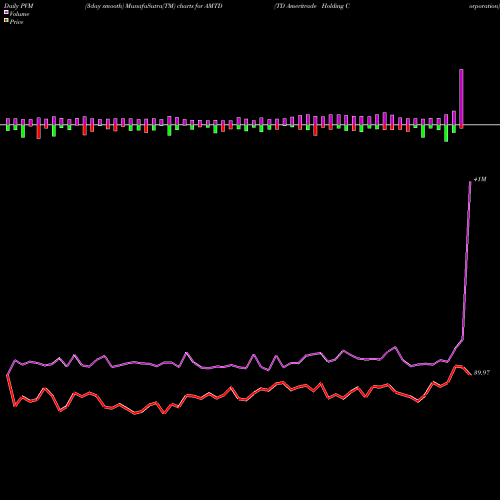The image size is (500, 500).
Task: Click the Price legend swatch
Action: [6, 21]
